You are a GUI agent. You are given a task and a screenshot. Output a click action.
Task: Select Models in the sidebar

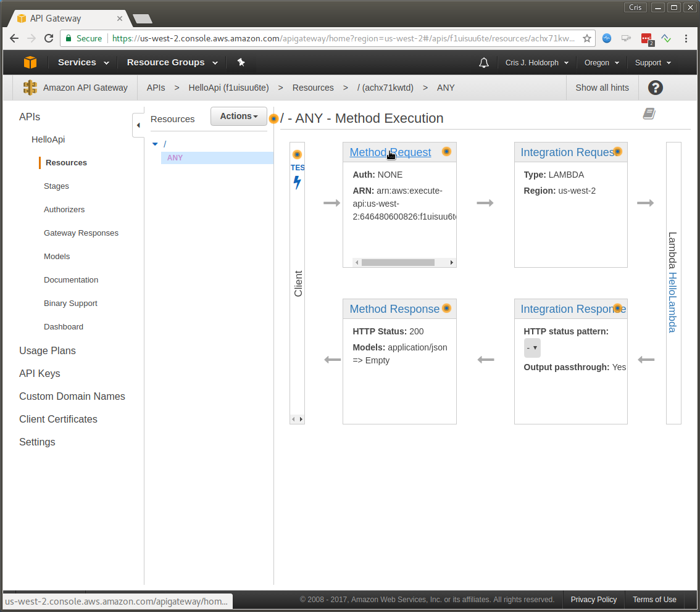(57, 257)
